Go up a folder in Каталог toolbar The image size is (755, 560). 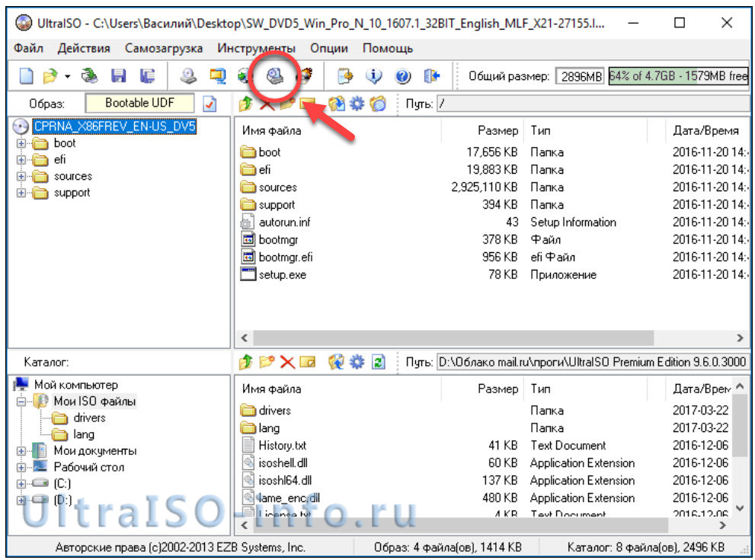246,362
